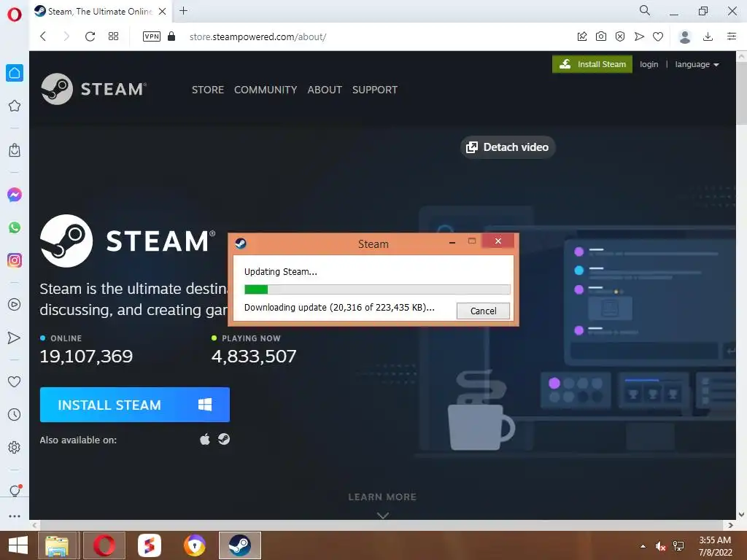
Task: Open Pinboards heart icon in sidebar
Action: 15,381
